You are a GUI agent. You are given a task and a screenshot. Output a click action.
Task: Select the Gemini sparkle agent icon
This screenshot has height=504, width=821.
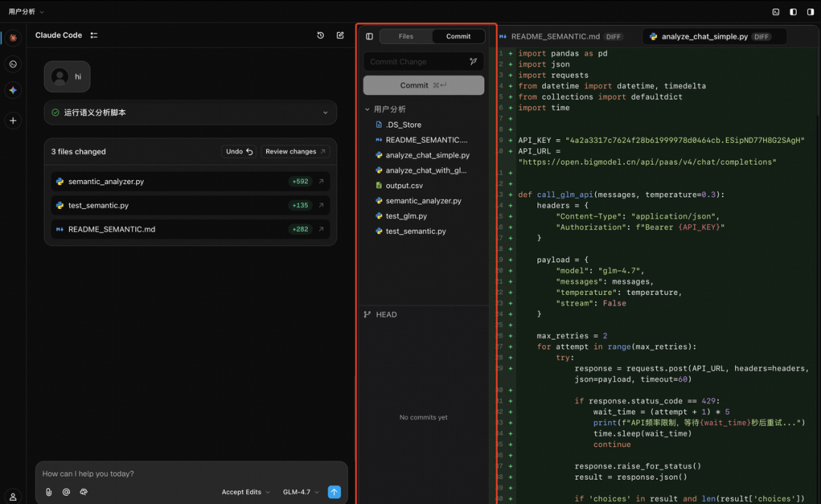point(13,90)
